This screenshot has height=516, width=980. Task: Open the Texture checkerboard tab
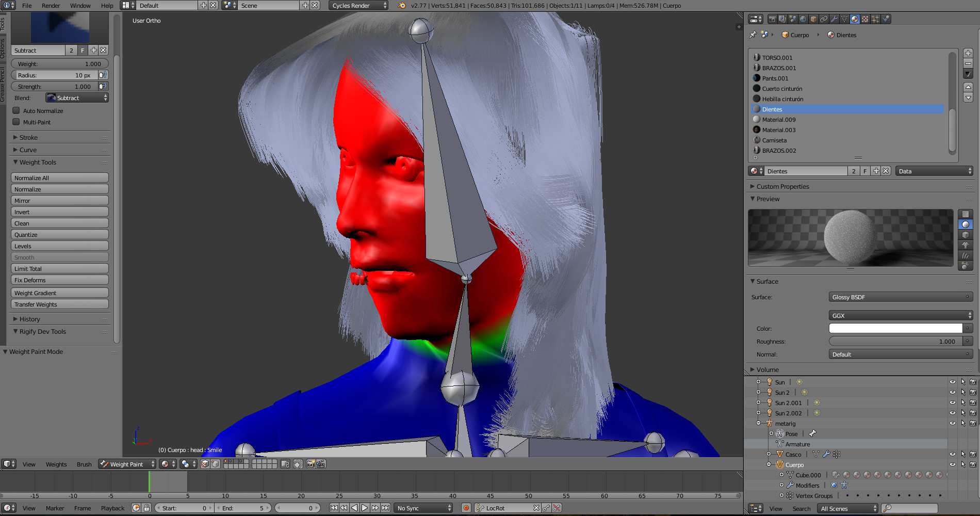(865, 19)
